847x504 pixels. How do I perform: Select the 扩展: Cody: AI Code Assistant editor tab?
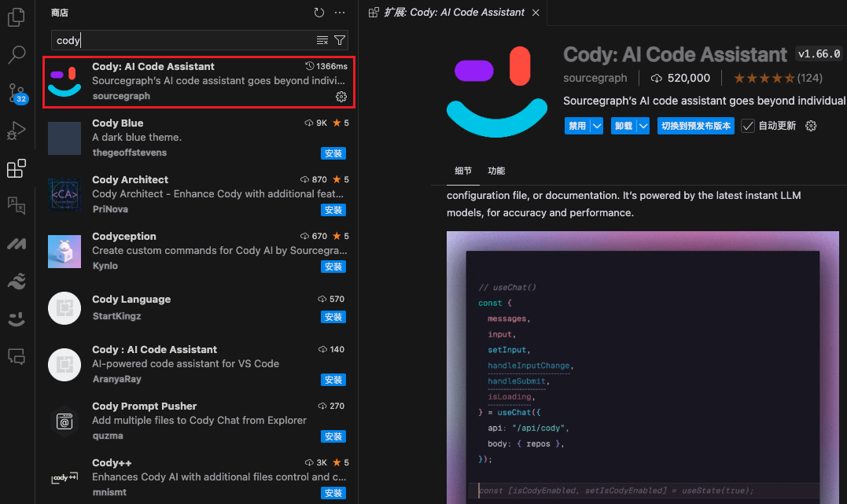(x=454, y=13)
